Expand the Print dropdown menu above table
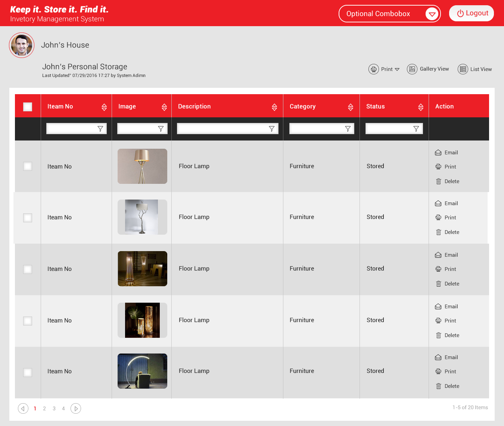This screenshot has height=426, width=504. click(397, 70)
